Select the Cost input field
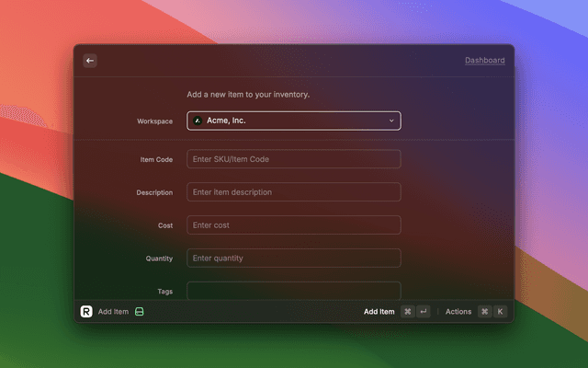 [293, 225]
